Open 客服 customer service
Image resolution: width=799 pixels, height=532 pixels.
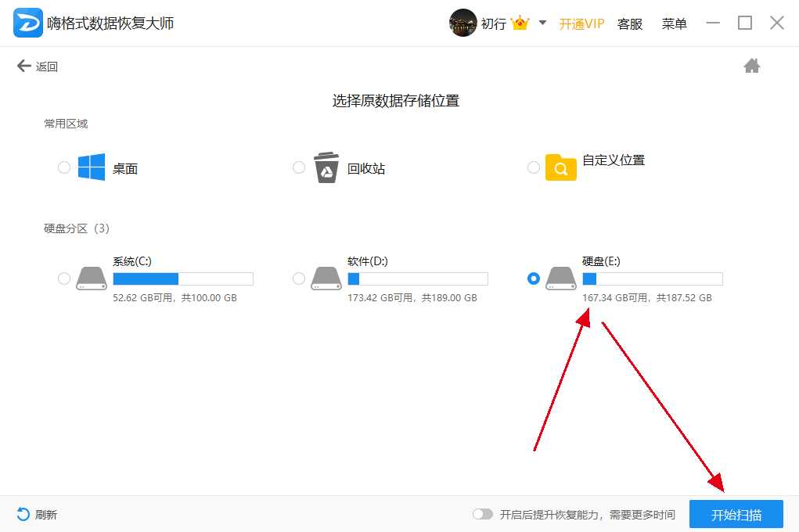click(630, 24)
